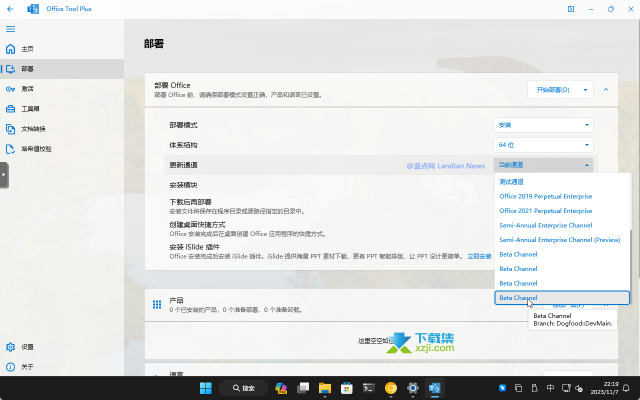Choose 测试通道 in the channel list
This screenshot has height=400, width=640.
[x=562, y=182]
